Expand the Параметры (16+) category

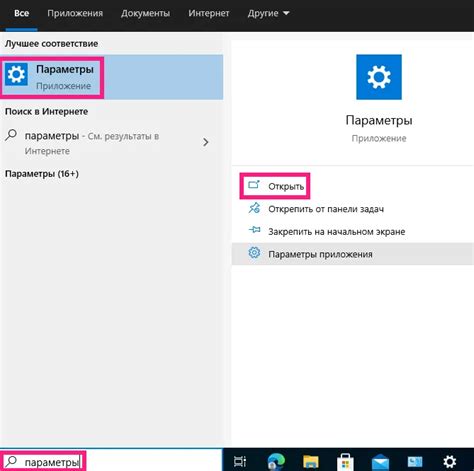click(x=42, y=174)
